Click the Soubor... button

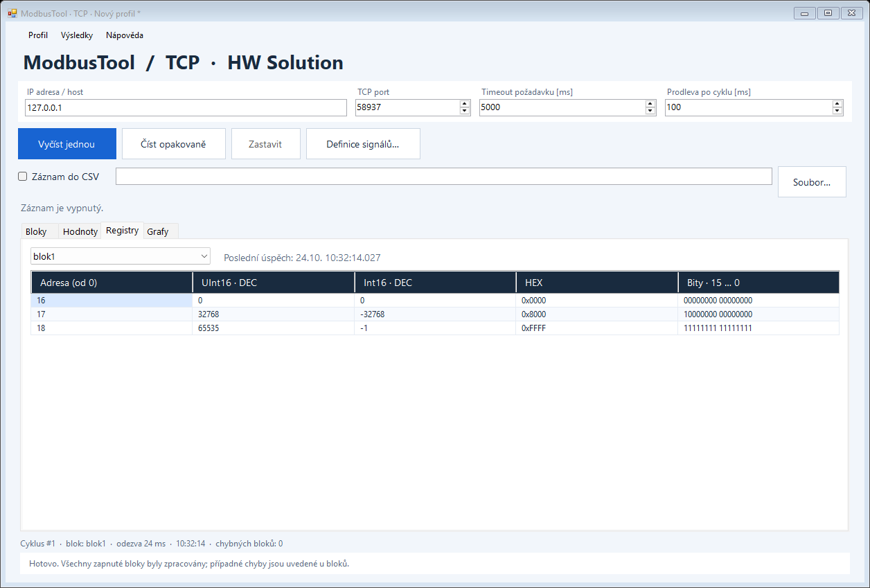[812, 182]
